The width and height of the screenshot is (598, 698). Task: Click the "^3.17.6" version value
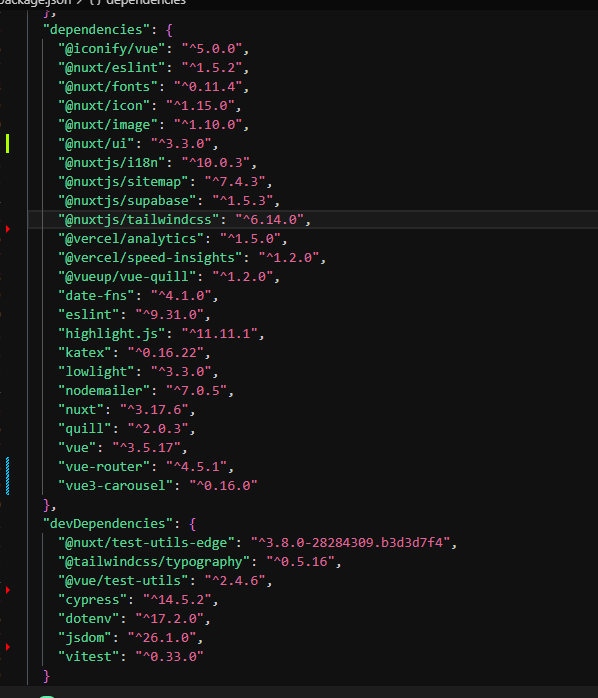155,410
